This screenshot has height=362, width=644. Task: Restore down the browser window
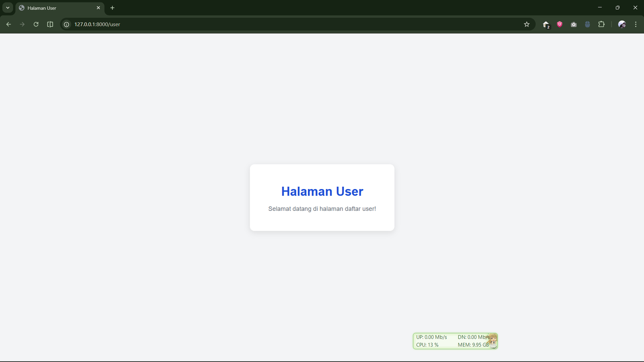(x=617, y=8)
